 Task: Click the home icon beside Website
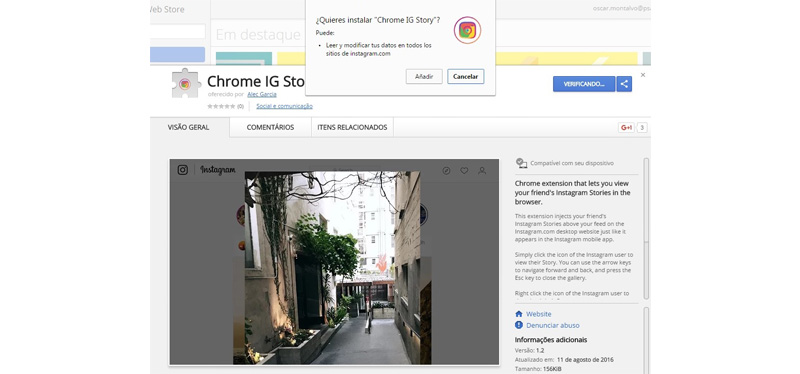click(519, 314)
